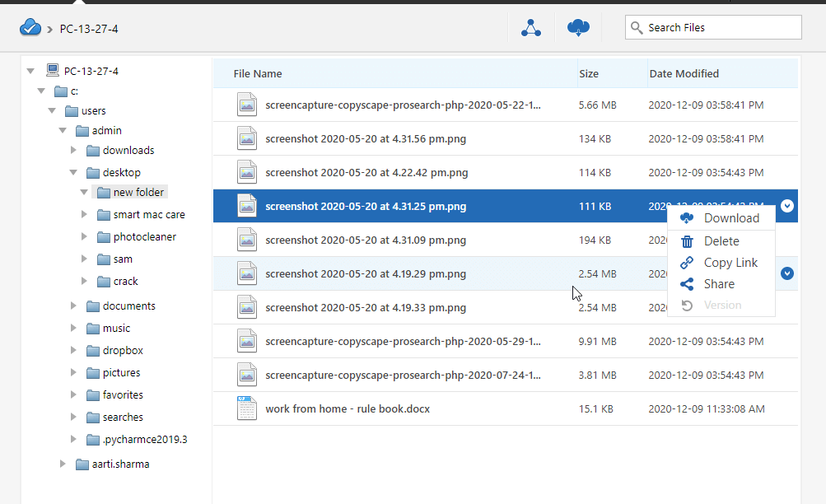Image resolution: width=826 pixels, height=504 pixels.
Task: Click the music folder icon in tree
Action: coord(93,329)
